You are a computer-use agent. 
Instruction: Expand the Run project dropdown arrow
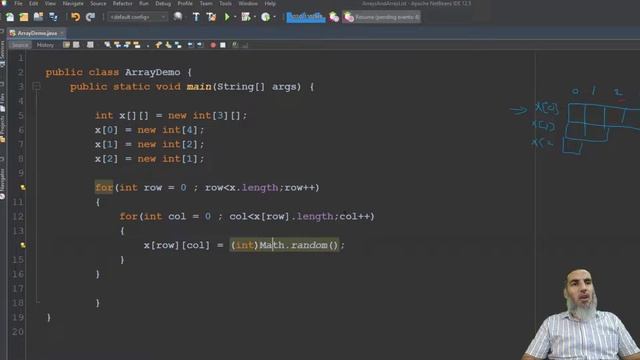point(235,17)
